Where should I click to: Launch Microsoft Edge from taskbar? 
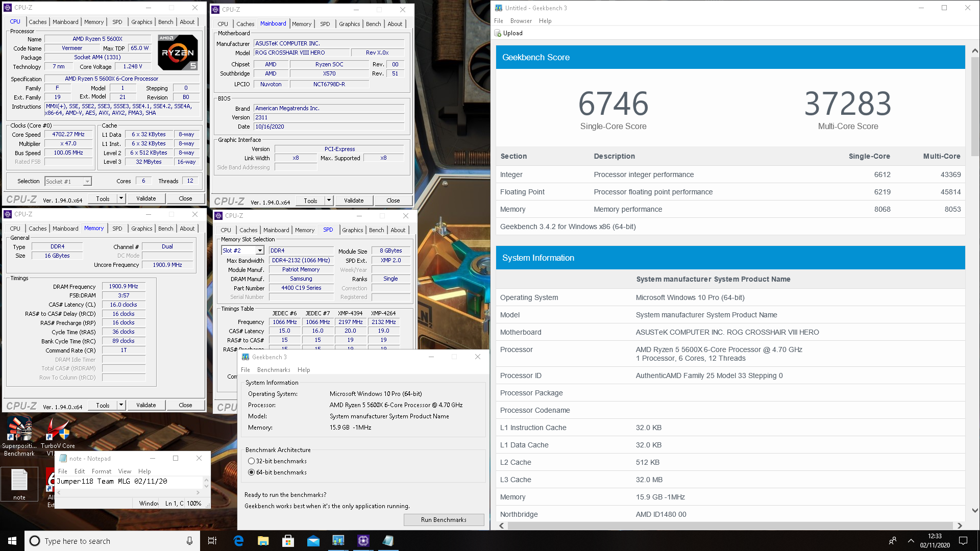click(x=238, y=541)
